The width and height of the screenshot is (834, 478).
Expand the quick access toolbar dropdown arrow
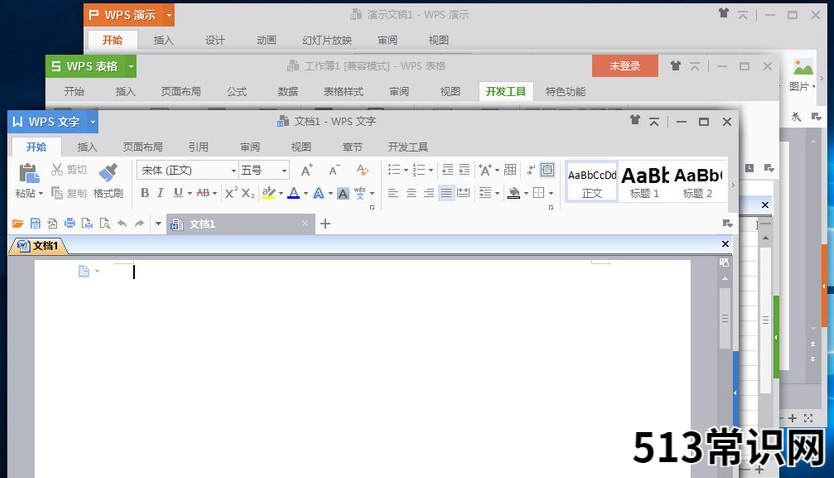click(158, 224)
